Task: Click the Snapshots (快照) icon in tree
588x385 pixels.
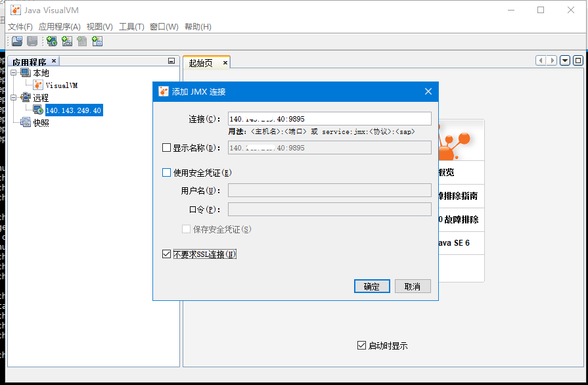Action: (x=26, y=122)
